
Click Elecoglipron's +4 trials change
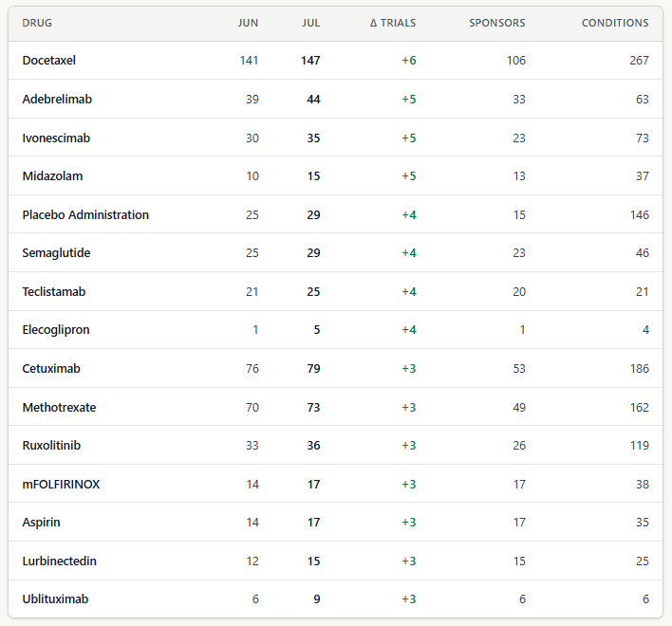click(409, 330)
